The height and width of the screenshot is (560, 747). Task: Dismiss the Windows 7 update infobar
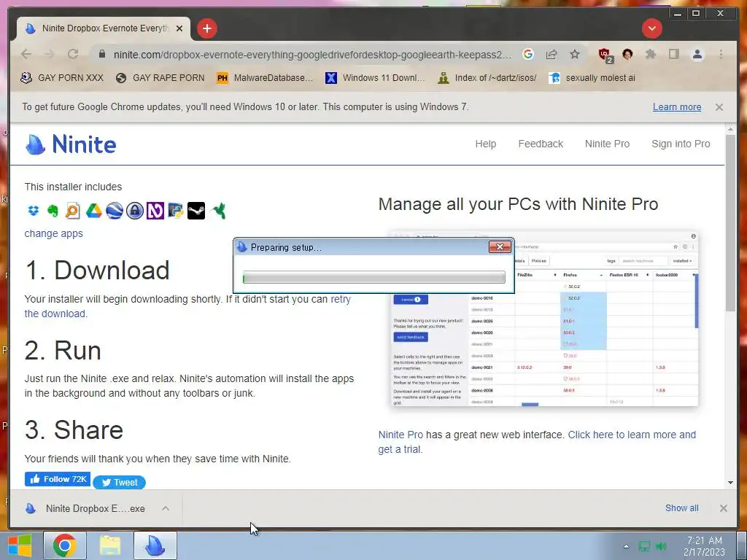[x=719, y=107]
